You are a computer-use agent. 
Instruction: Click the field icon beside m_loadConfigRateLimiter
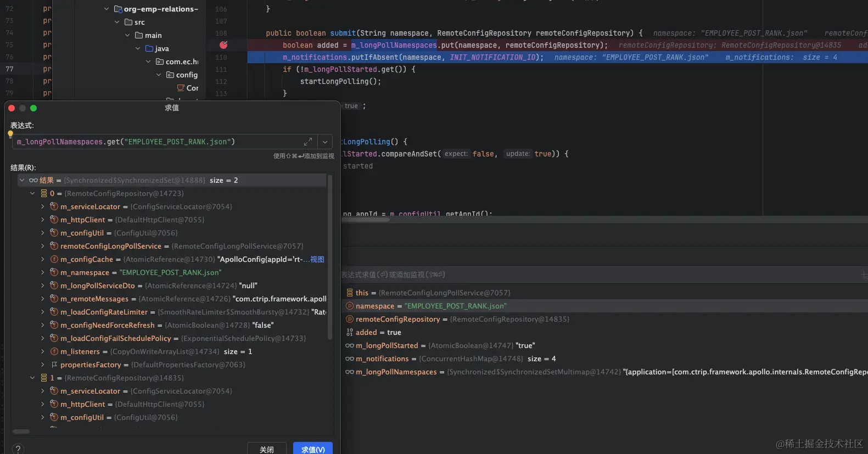(x=54, y=312)
